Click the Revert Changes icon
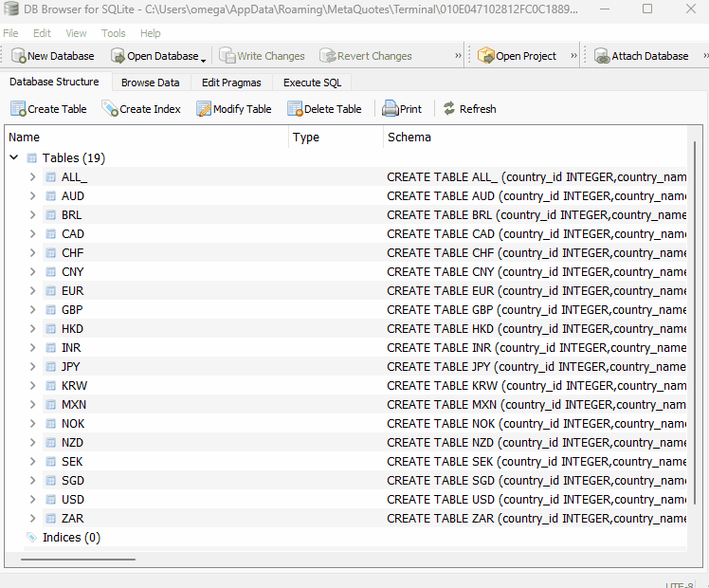The height and width of the screenshot is (588, 709). [328, 56]
